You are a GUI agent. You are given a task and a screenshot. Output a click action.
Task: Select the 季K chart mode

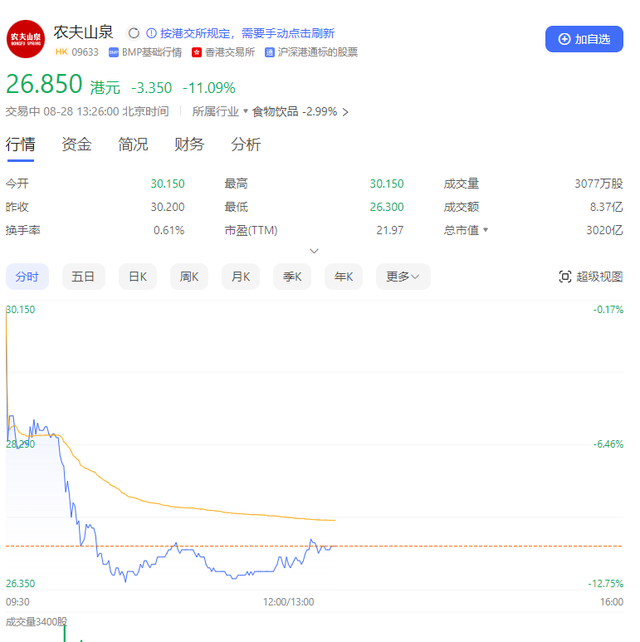(292, 277)
